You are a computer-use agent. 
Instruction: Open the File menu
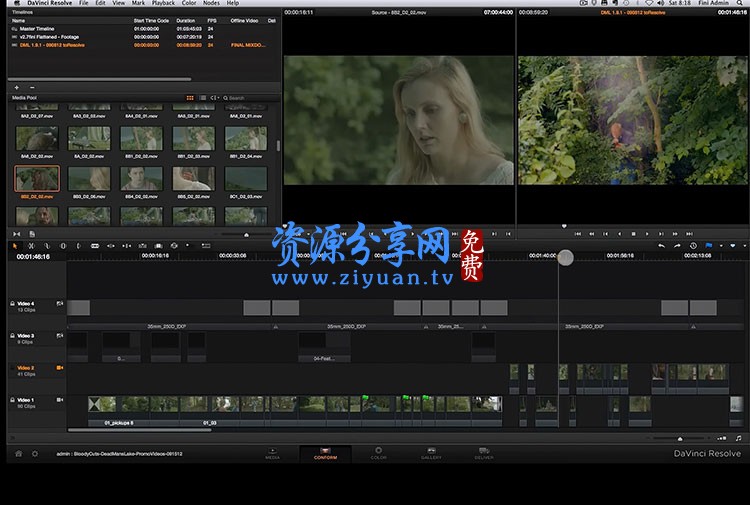[83, 3]
